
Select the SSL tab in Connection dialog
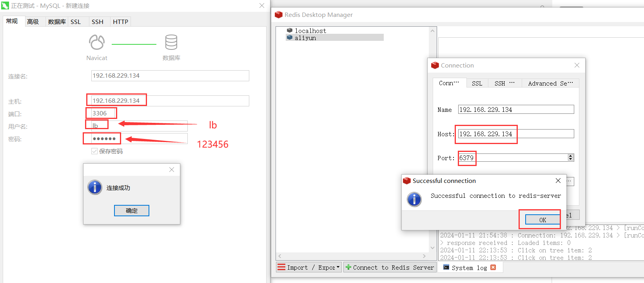pyautogui.click(x=477, y=83)
